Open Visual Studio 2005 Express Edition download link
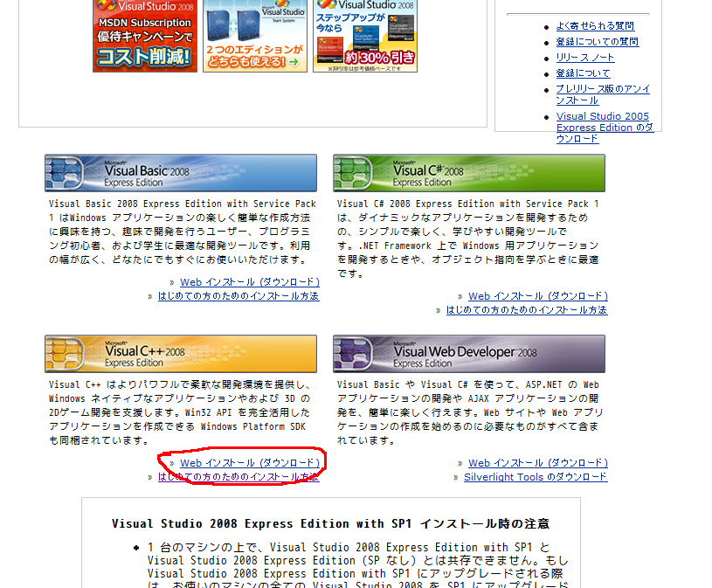Image resolution: width=712 pixels, height=588 pixels. [605, 128]
